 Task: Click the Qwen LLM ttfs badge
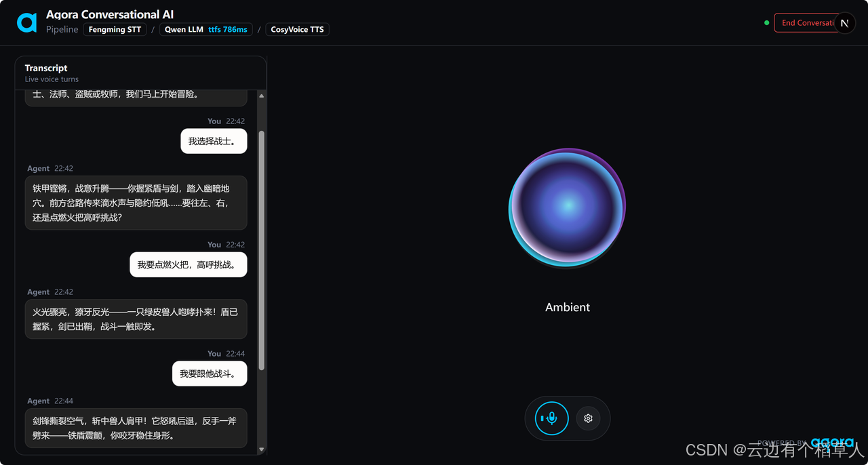pyautogui.click(x=206, y=30)
